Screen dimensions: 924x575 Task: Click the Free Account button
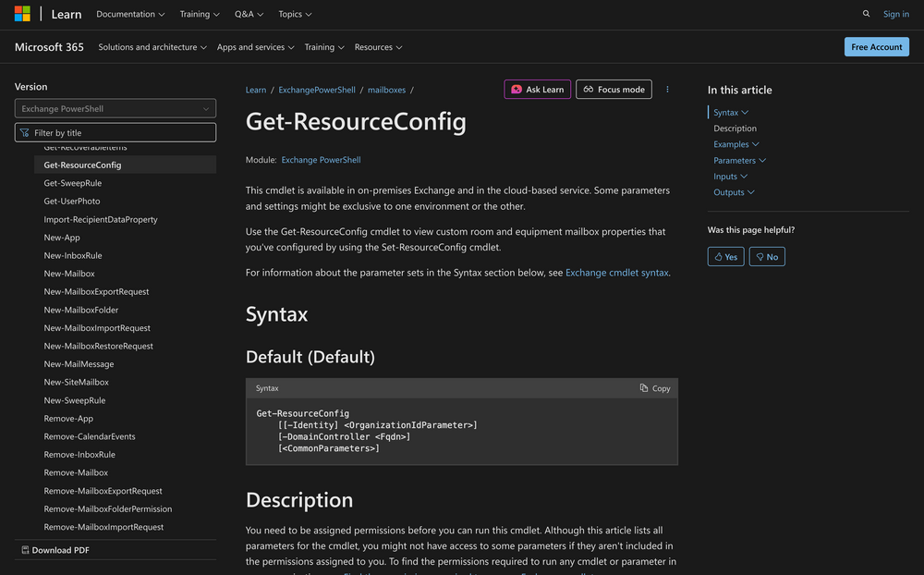[x=876, y=46]
